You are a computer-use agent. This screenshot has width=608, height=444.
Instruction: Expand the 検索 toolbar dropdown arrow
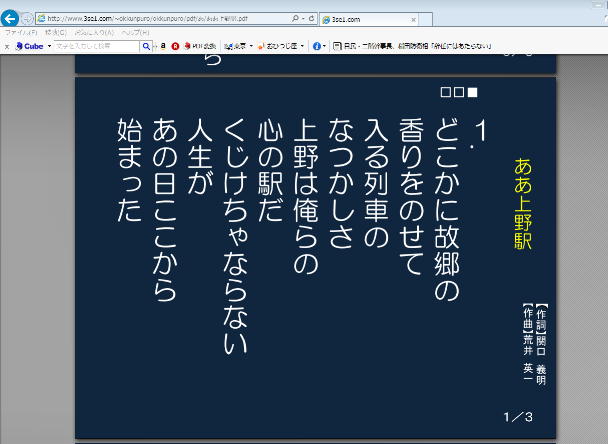tap(251, 46)
